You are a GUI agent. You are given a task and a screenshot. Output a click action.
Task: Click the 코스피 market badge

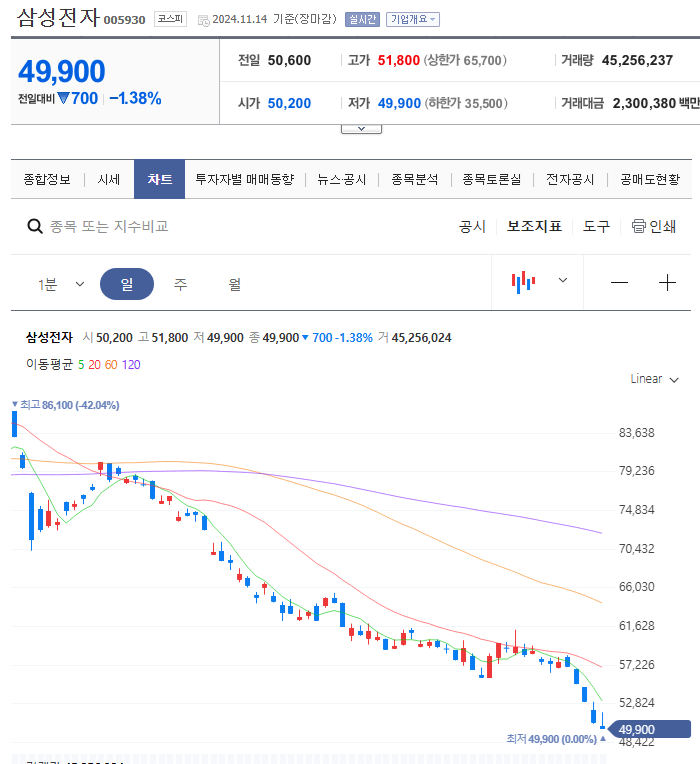click(x=168, y=19)
